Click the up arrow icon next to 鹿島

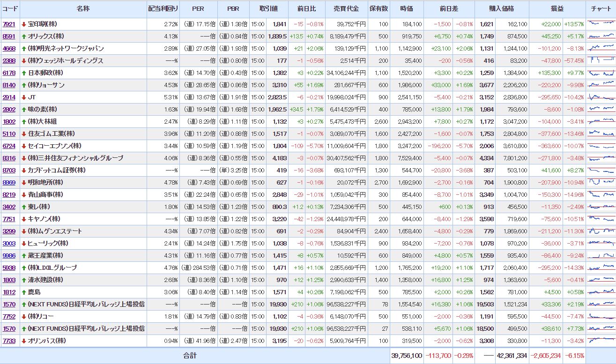pos(24,292)
